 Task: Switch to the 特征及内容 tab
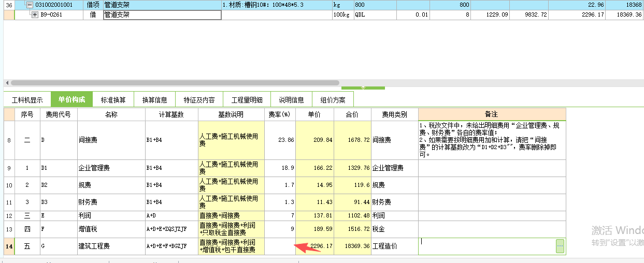tap(199, 99)
